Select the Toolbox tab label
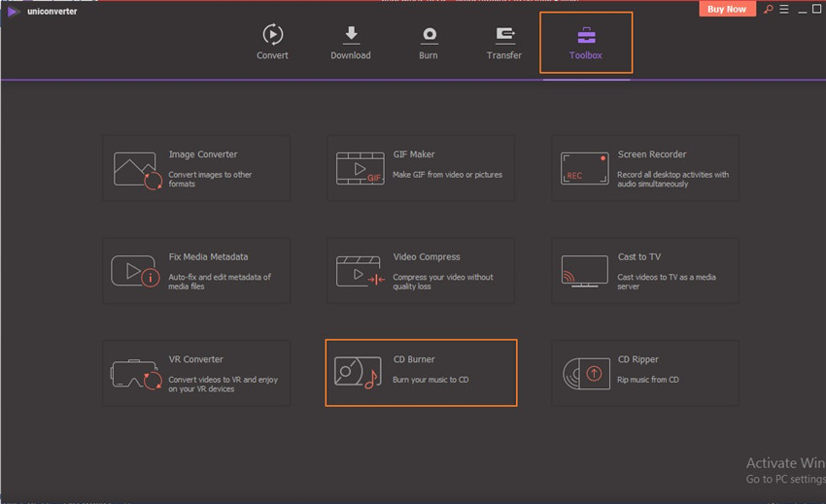 tap(586, 55)
